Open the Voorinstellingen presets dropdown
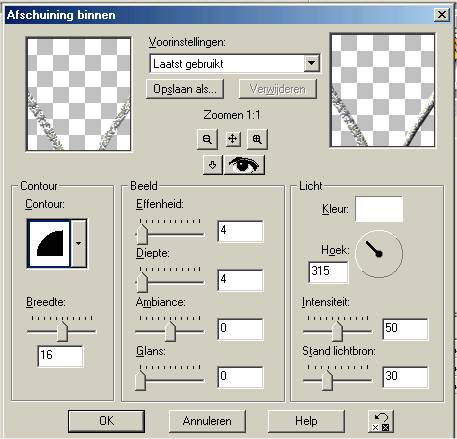This screenshot has width=457, height=439. [x=312, y=63]
